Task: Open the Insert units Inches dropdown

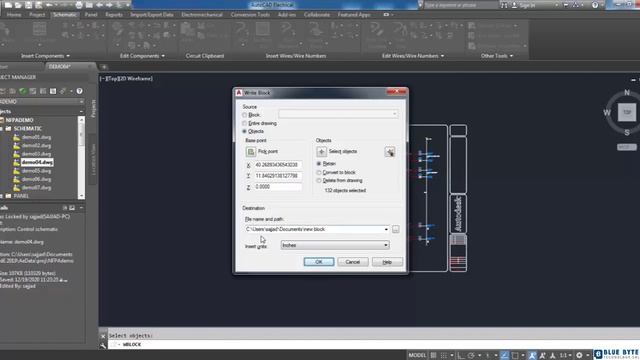Action: [335, 245]
